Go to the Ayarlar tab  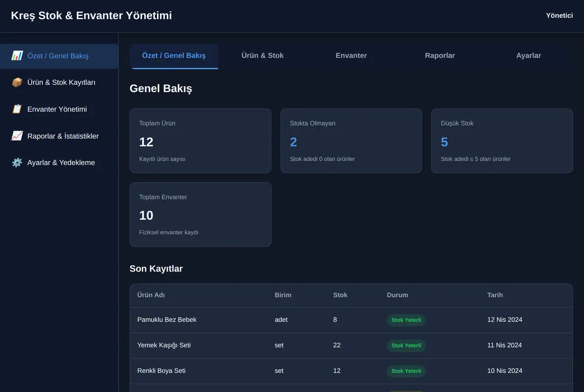[x=529, y=56]
